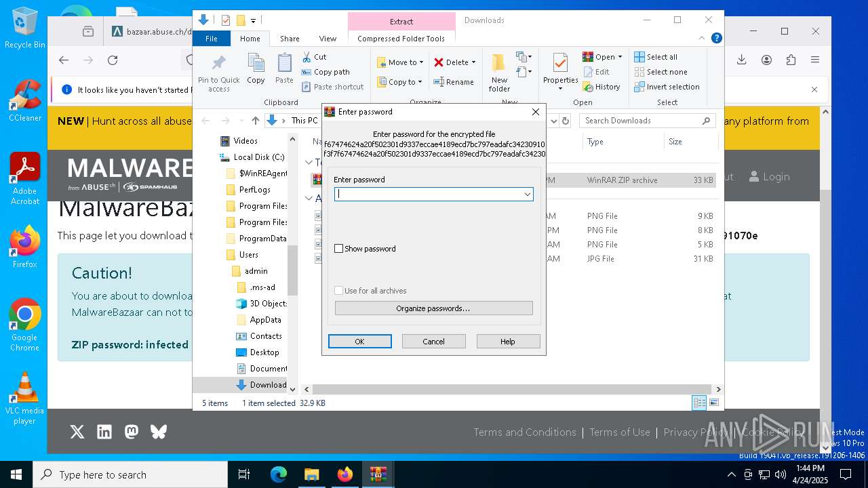
Task: Switch to details view button
Action: 699,403
